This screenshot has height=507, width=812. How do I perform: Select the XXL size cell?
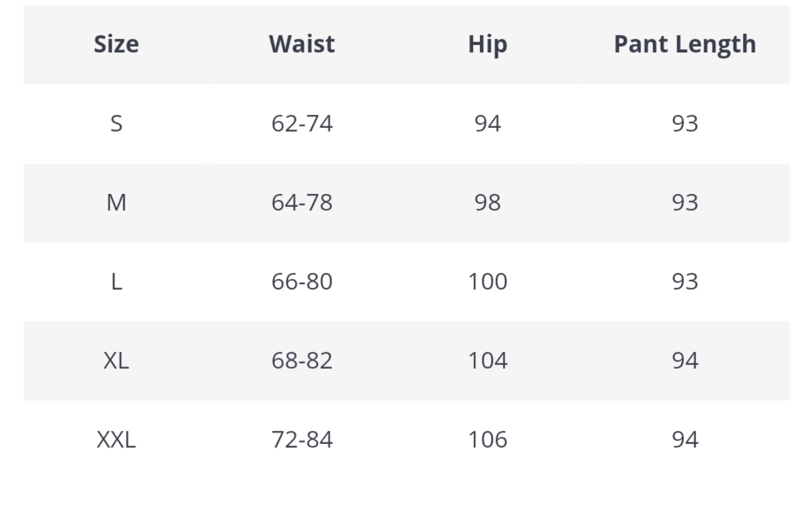(x=116, y=439)
